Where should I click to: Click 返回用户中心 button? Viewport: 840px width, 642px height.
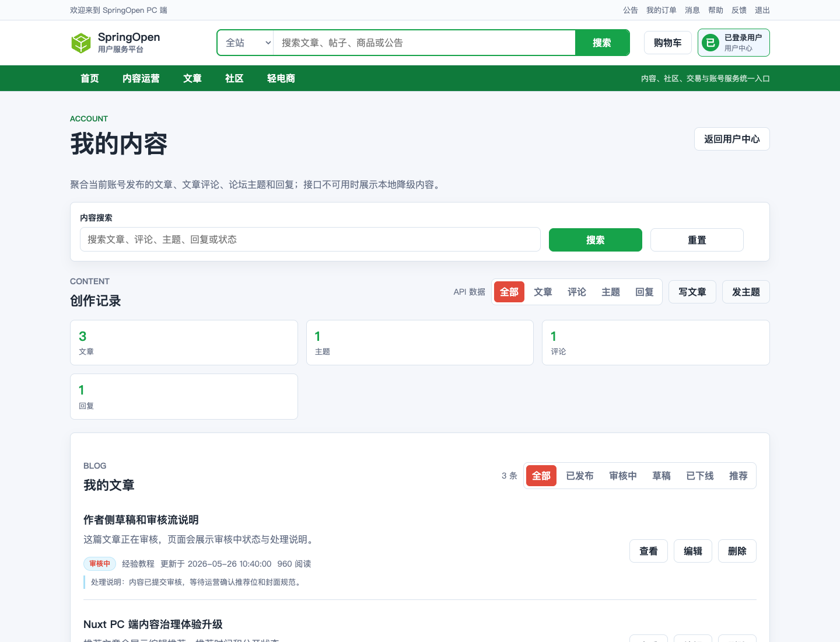732,139
